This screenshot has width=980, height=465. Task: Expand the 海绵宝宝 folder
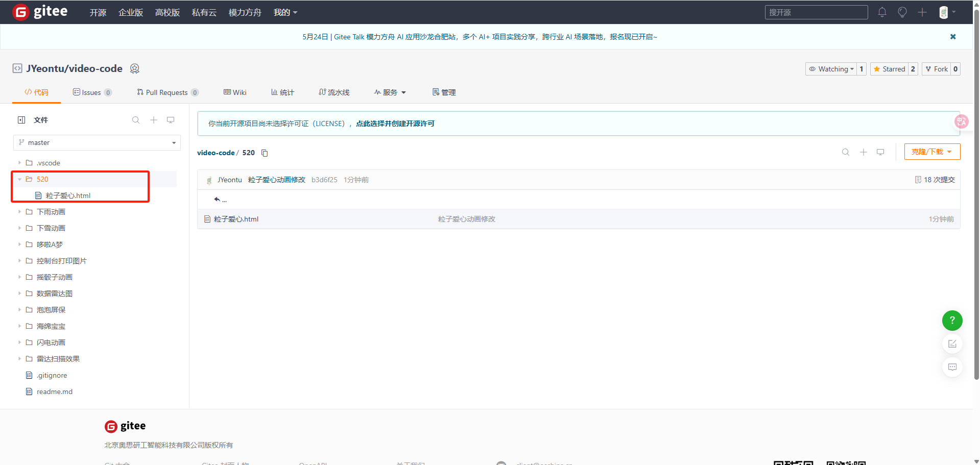pyautogui.click(x=20, y=326)
